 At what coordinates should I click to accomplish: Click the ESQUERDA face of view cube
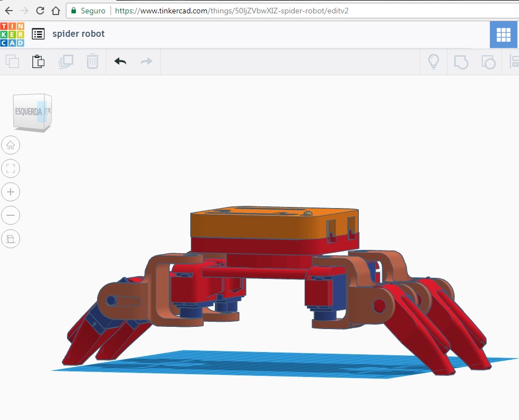[28, 112]
